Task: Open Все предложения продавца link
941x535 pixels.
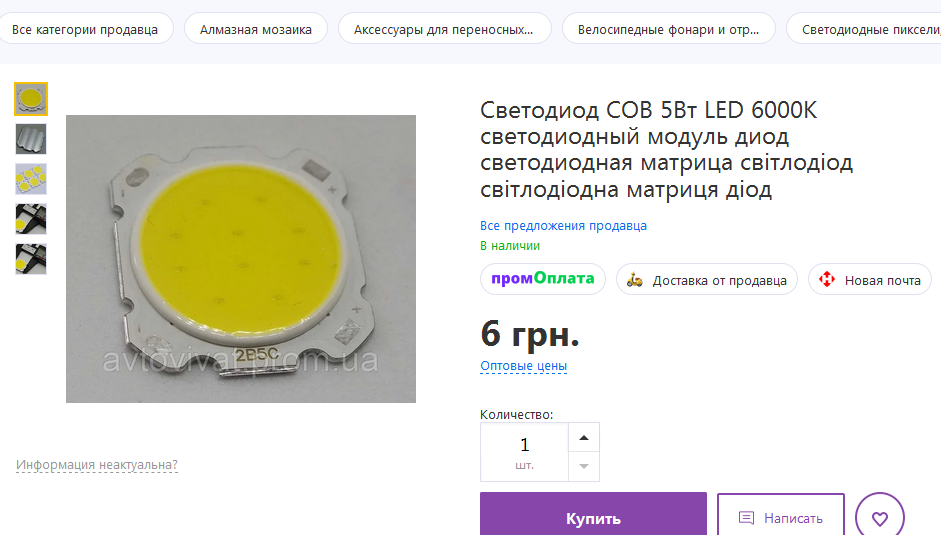Action: (563, 226)
